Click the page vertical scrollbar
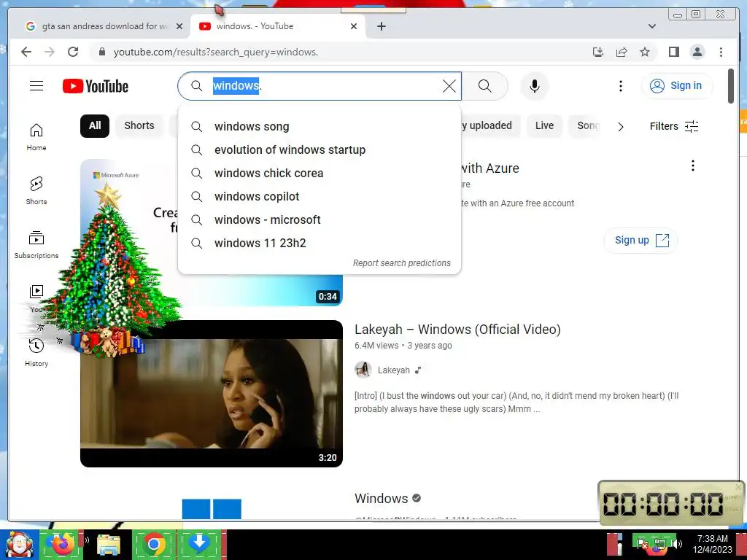The image size is (747, 560). coord(731,86)
